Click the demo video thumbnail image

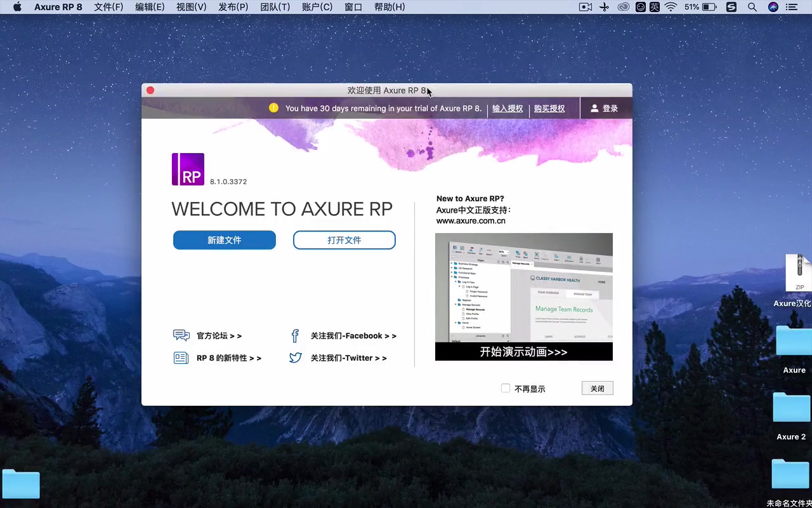(524, 288)
